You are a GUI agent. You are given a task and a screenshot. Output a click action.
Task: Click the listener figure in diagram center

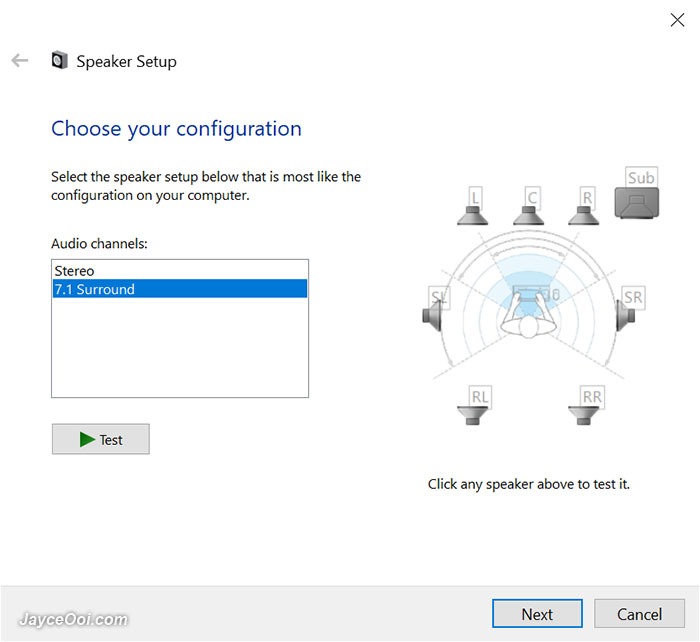tap(529, 313)
